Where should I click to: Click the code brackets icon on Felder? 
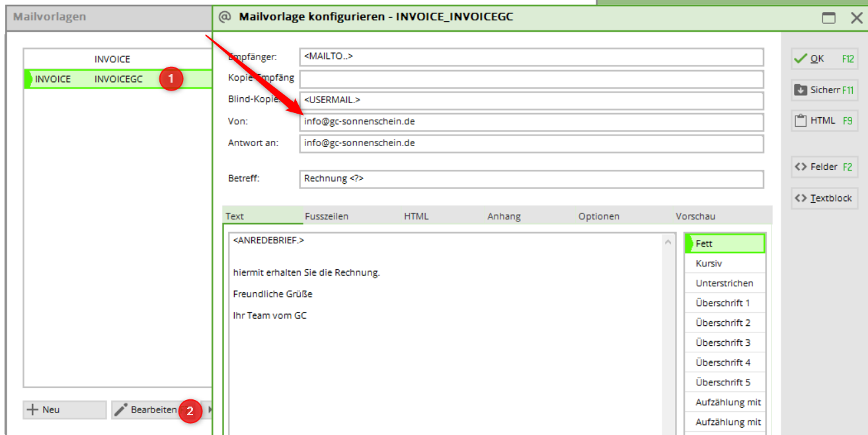click(801, 167)
